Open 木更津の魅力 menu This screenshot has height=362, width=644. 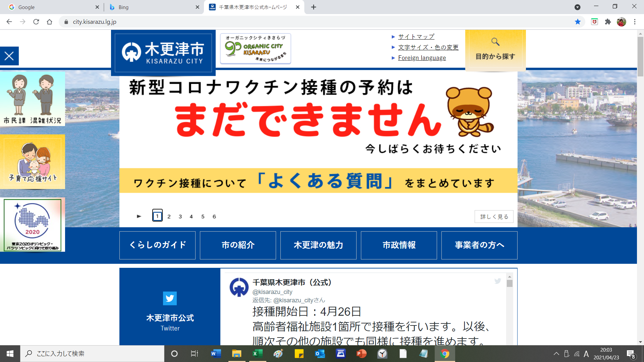tap(318, 245)
